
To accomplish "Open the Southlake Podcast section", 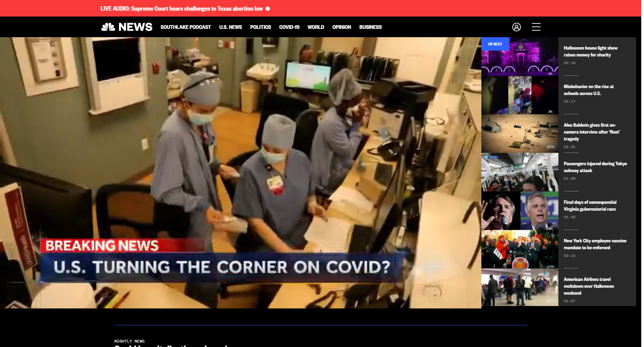I will coord(185,27).
